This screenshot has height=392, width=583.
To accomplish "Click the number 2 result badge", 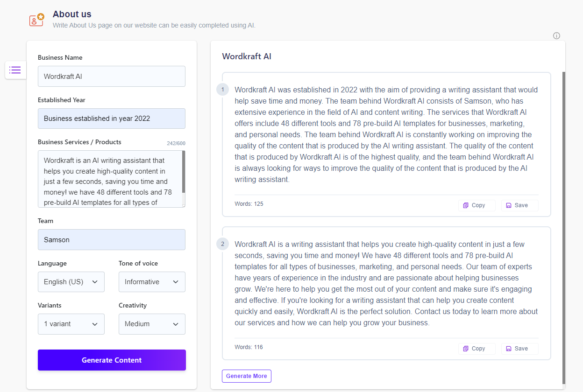I will [x=222, y=244].
